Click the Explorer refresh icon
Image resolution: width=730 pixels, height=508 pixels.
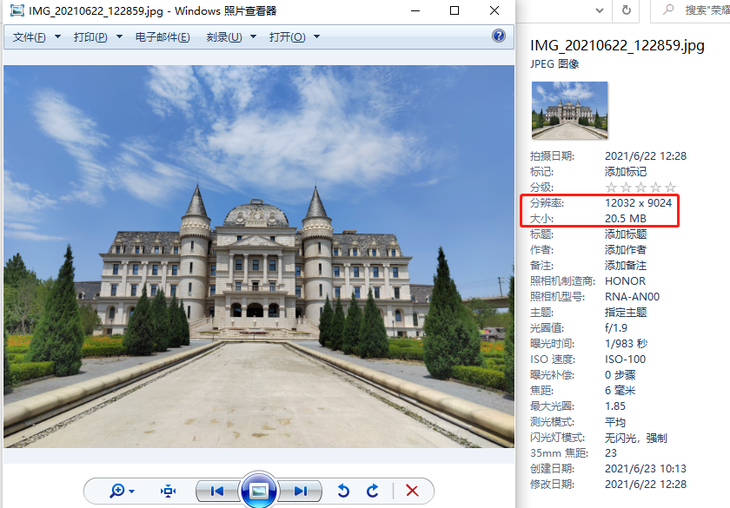pyautogui.click(x=626, y=10)
